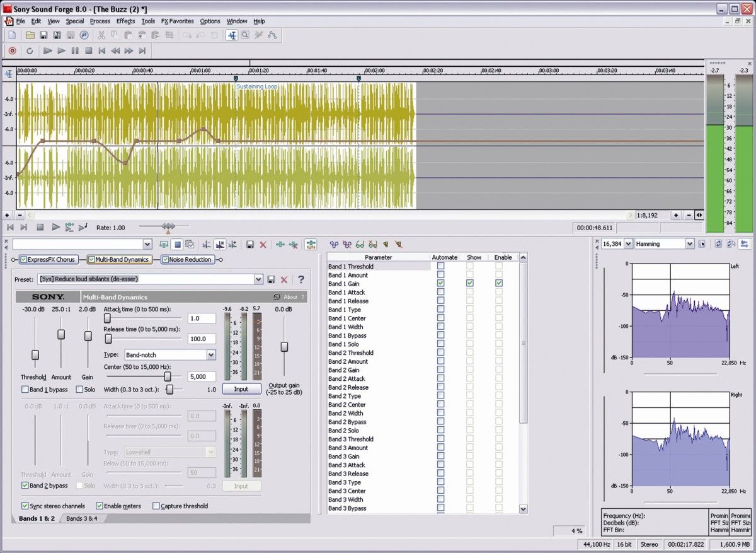This screenshot has height=553, width=756.
Task: Stop playback in the top transport toolbar
Action: pos(89,50)
